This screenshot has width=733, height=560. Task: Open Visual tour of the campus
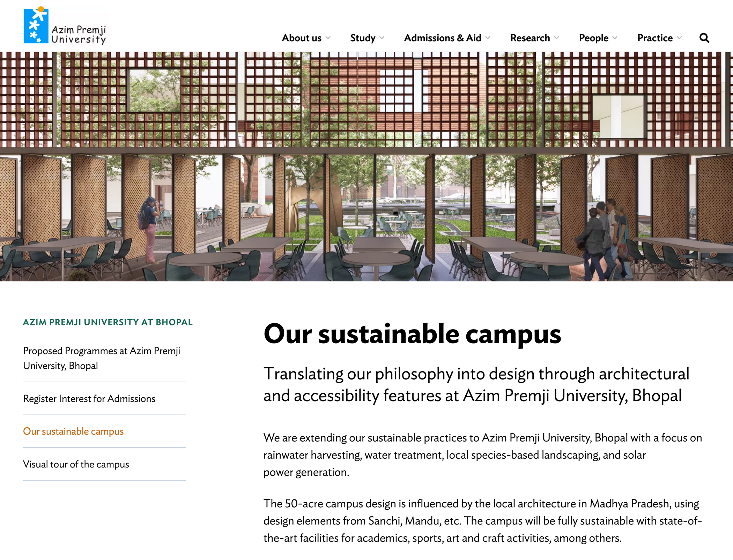pyautogui.click(x=76, y=464)
